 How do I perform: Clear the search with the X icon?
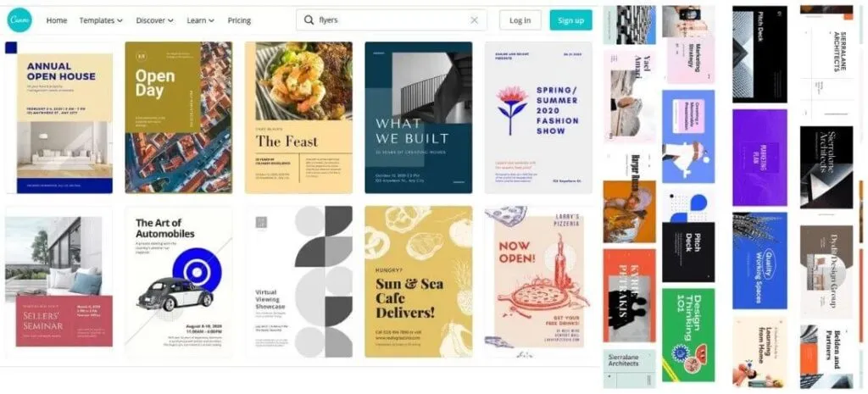[x=474, y=20]
